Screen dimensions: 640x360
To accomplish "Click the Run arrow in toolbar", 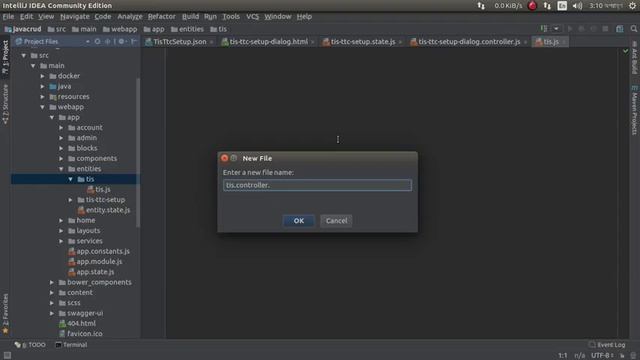I will [570, 29].
